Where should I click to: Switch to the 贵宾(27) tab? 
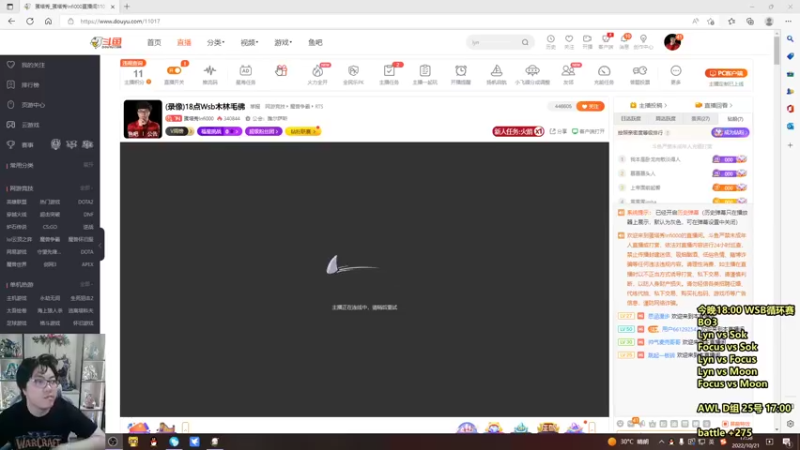click(x=700, y=119)
